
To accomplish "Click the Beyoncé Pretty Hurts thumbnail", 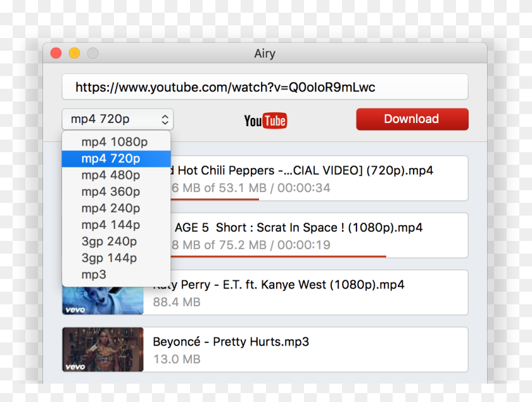I will tap(103, 349).
